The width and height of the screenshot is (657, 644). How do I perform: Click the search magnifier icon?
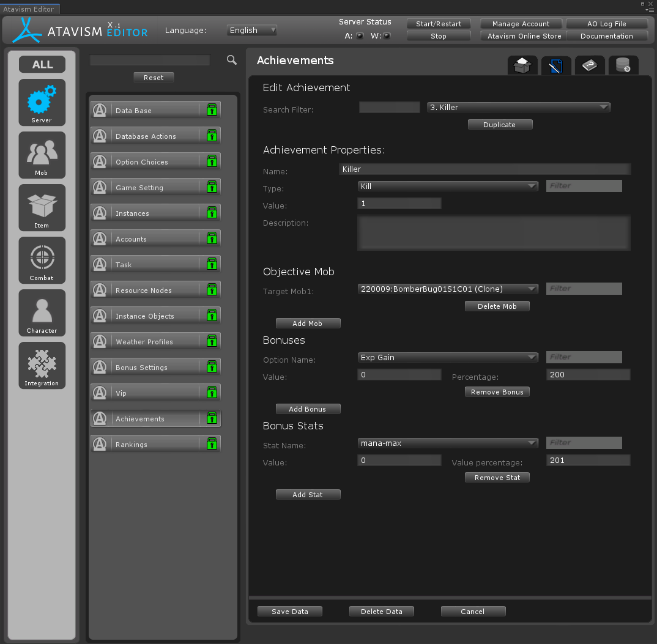point(232,60)
